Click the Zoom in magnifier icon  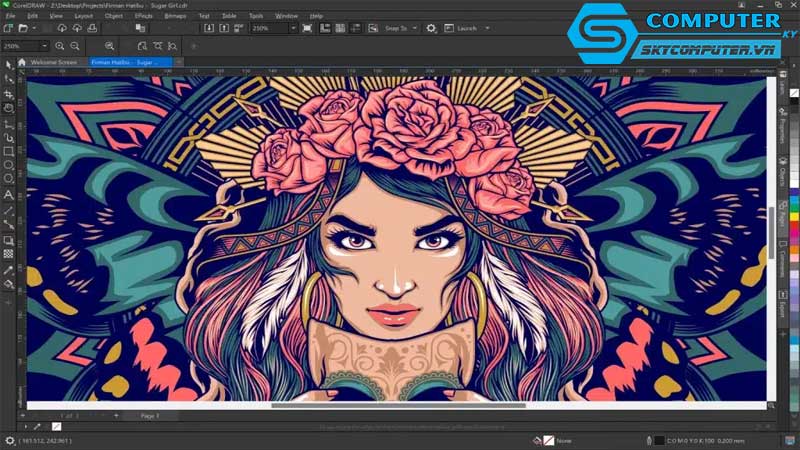point(61,46)
